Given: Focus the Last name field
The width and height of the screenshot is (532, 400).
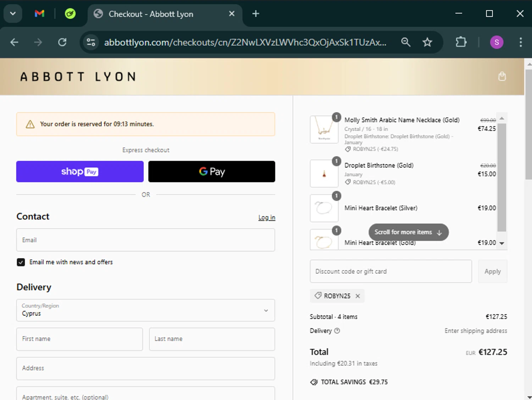Looking at the screenshot, I should (x=212, y=339).
